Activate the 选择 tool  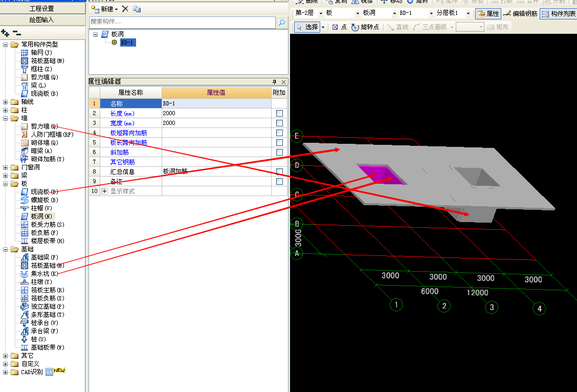pyautogui.click(x=307, y=27)
